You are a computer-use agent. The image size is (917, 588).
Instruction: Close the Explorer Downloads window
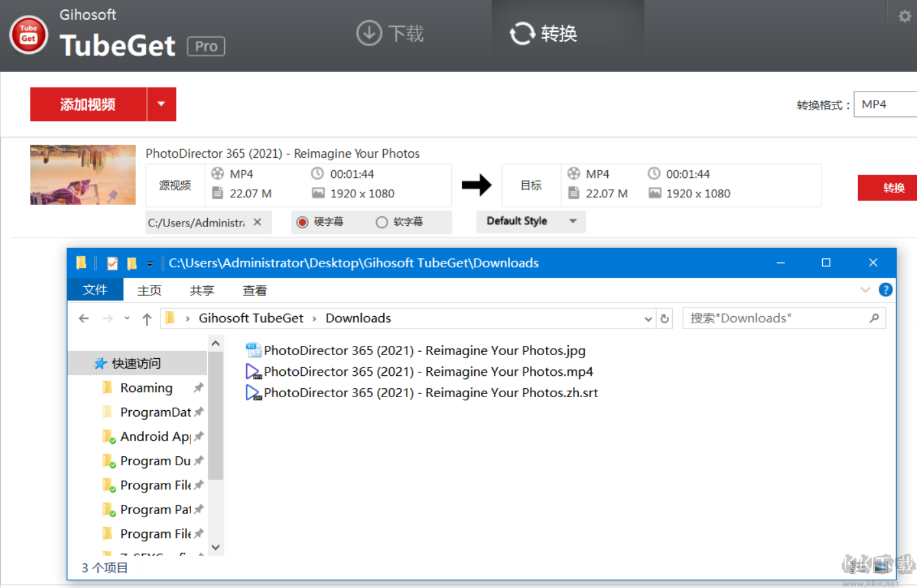[x=873, y=262]
